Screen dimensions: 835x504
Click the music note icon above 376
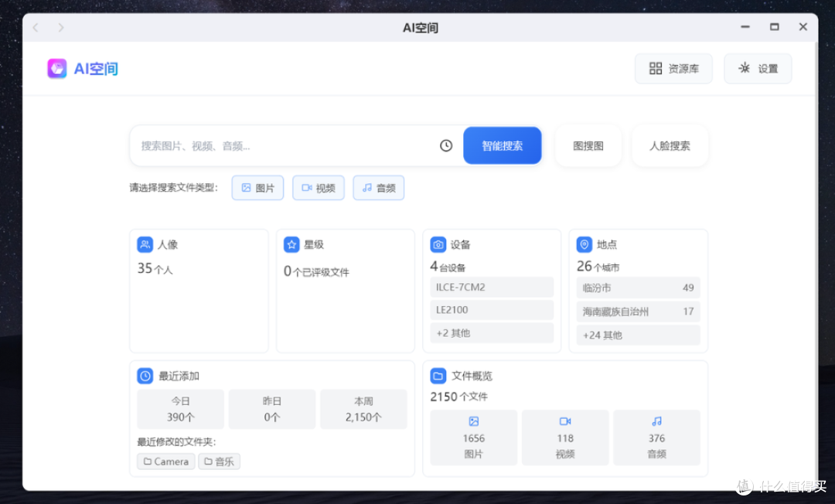pos(656,421)
